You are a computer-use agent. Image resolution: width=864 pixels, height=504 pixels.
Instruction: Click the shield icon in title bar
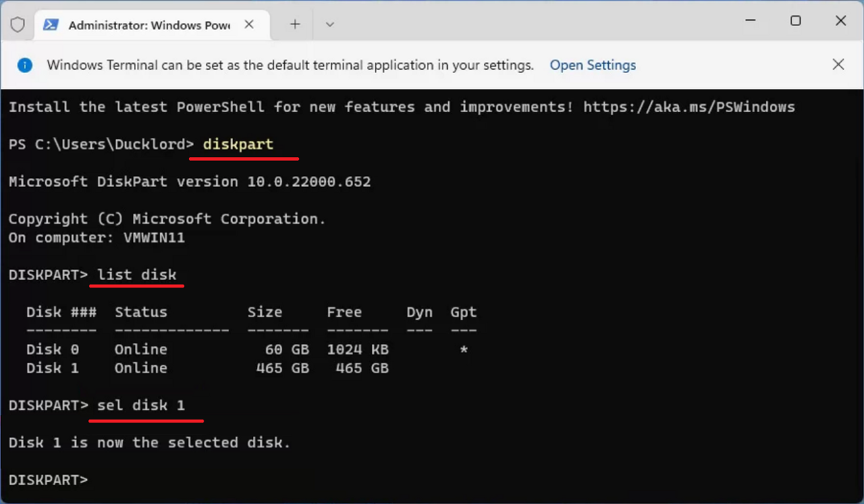pos(18,25)
